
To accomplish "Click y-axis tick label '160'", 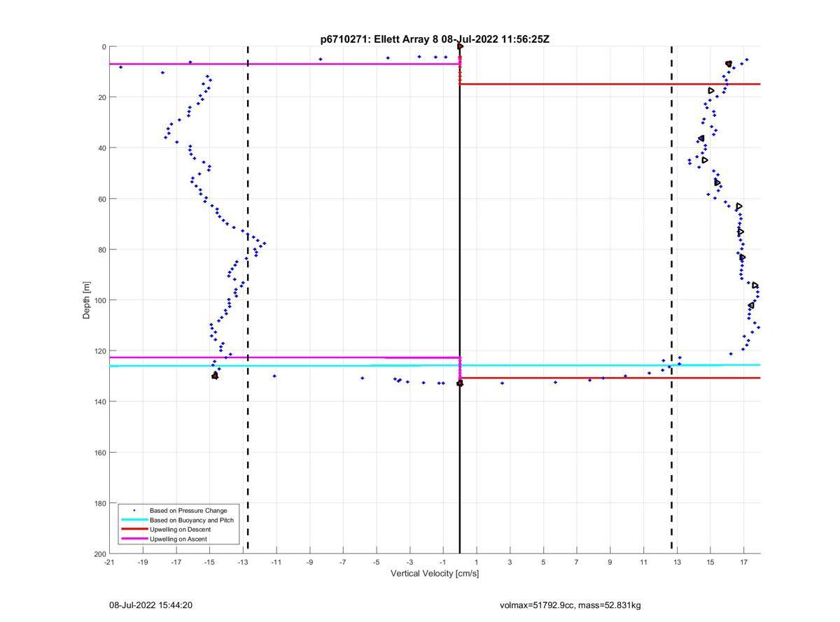I will [99, 453].
